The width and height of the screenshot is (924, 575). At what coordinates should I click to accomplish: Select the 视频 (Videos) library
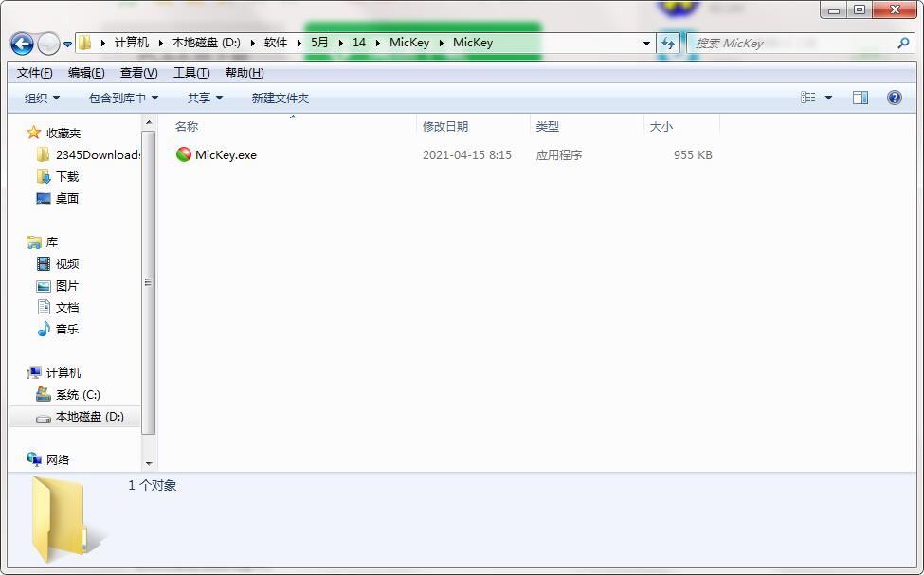[x=66, y=263]
